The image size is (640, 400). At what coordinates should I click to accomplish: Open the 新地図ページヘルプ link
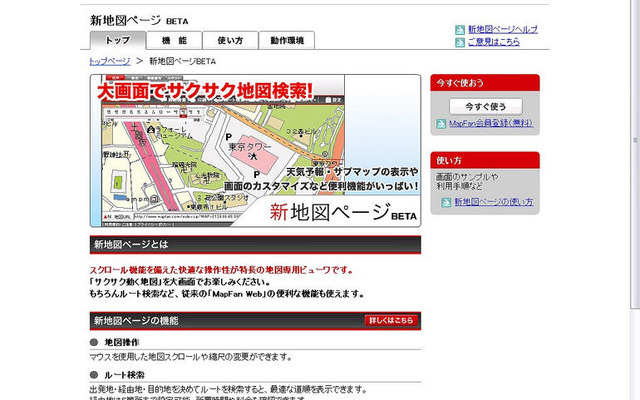tap(503, 29)
